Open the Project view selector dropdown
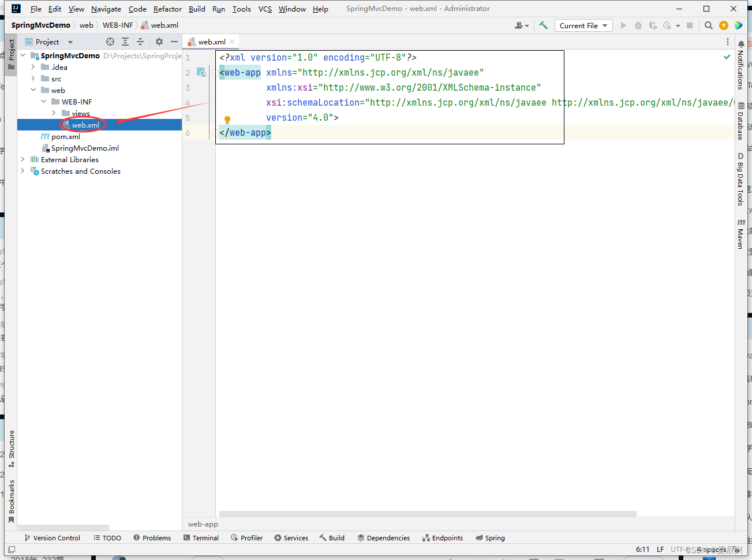Screen dimensions: 752x560 point(49,42)
